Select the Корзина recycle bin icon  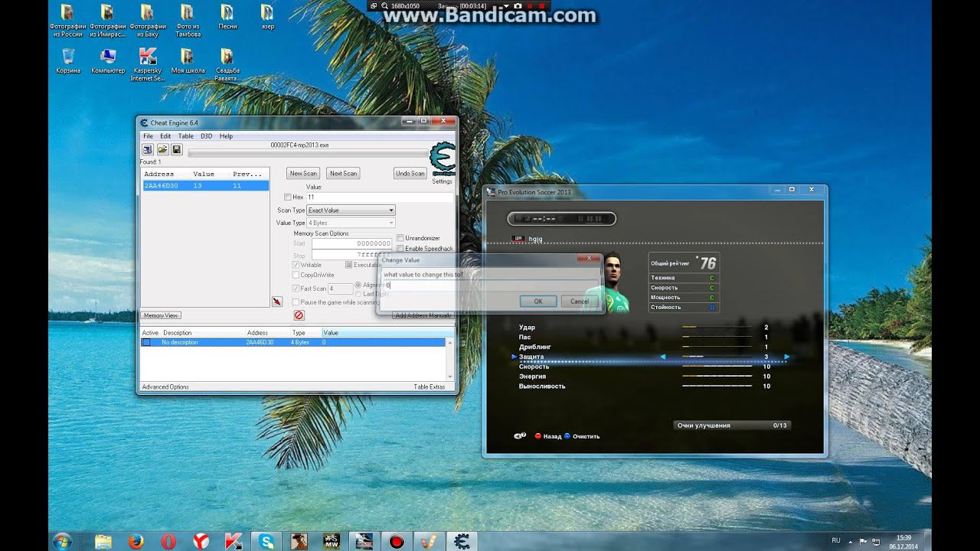pyautogui.click(x=68, y=61)
